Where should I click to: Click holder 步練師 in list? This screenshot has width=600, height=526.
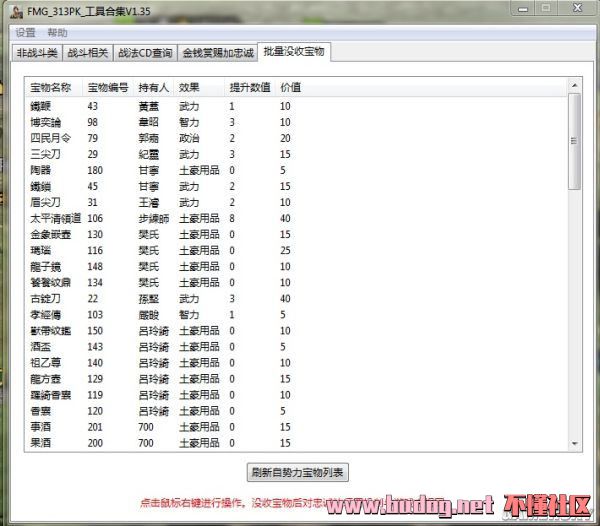pos(154,219)
